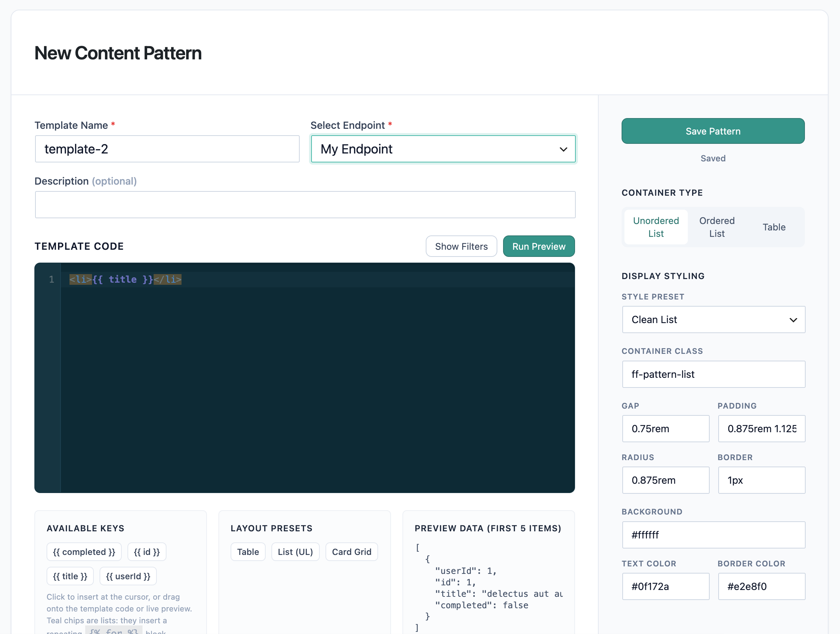
Task: Click the "title": "delectus aut" preview line
Action: [x=499, y=594]
